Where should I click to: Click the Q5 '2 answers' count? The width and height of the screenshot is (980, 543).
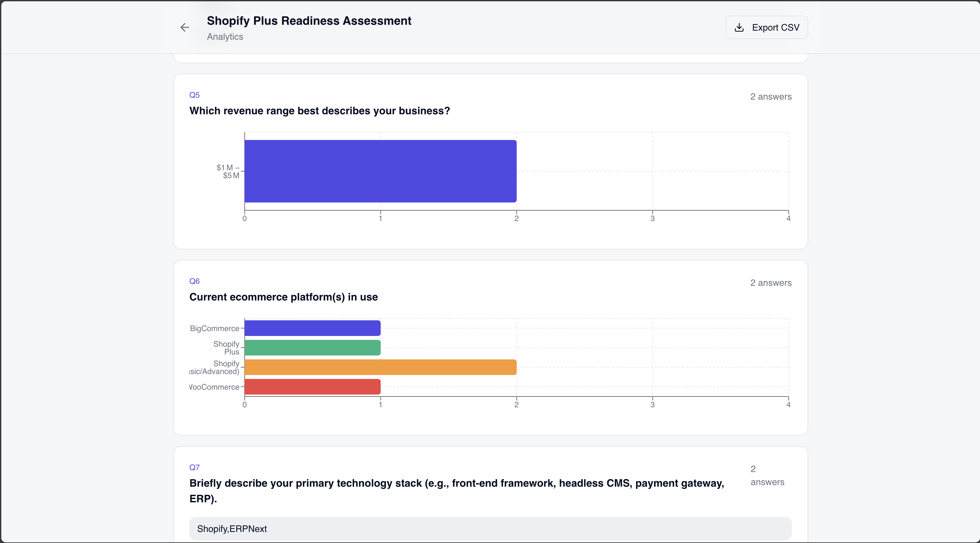click(x=771, y=97)
